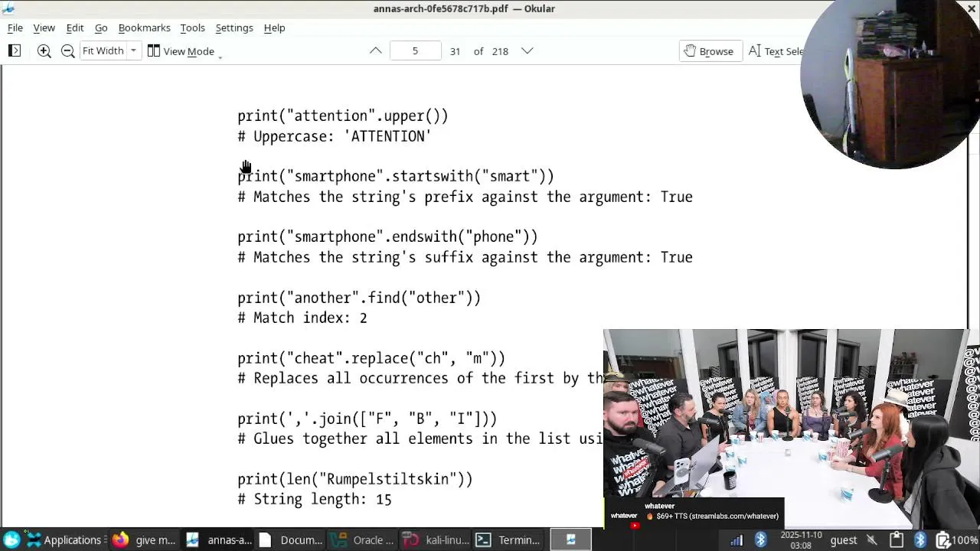Click line print("attention".upper())
The height and width of the screenshot is (551, 980).
click(342, 116)
